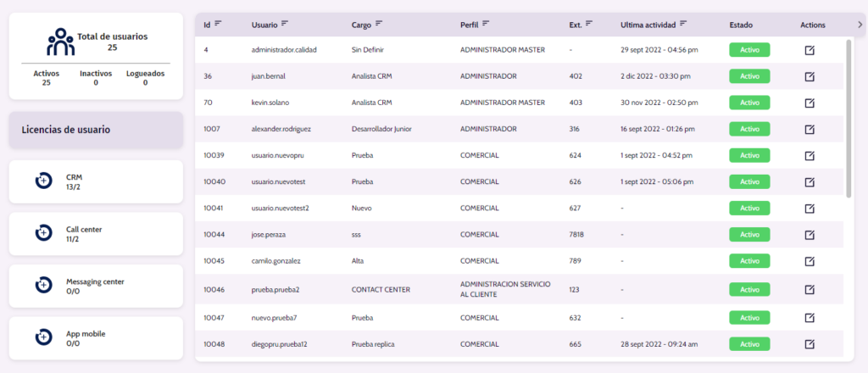The width and height of the screenshot is (868, 373).
Task: Click the App mobile license plus icon
Action: point(43,337)
